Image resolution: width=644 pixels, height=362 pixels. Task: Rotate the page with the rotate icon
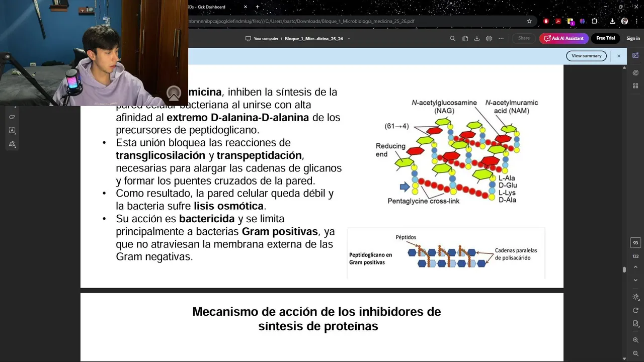click(635, 310)
